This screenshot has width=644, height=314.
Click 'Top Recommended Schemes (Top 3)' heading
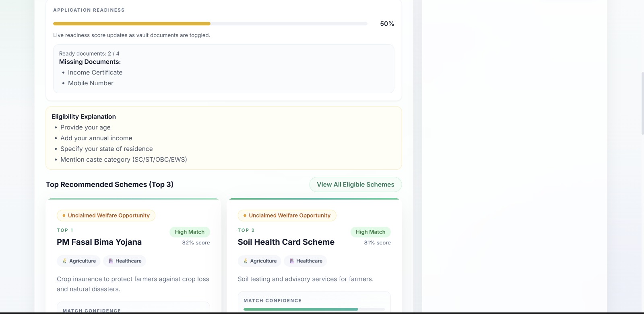pyautogui.click(x=109, y=185)
